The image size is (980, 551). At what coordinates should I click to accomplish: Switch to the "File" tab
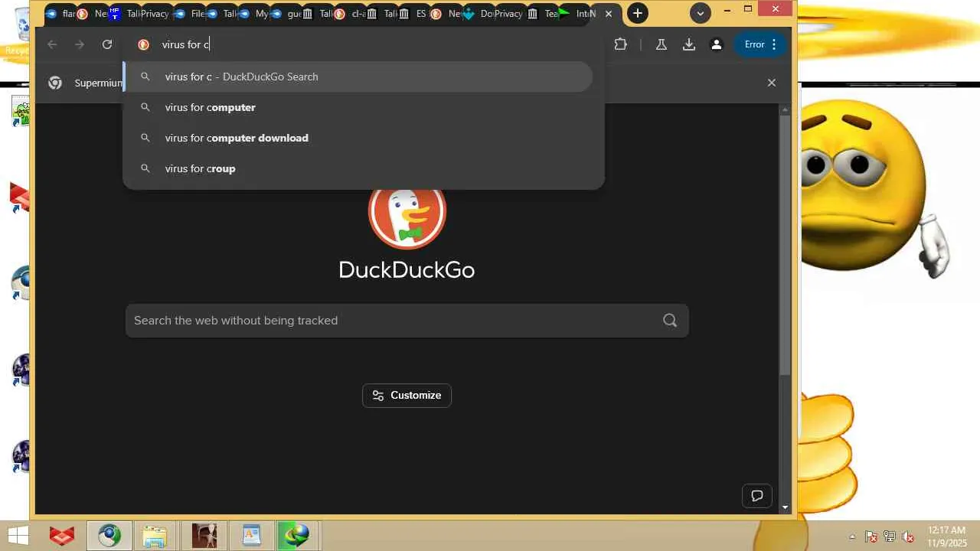pyautogui.click(x=191, y=14)
